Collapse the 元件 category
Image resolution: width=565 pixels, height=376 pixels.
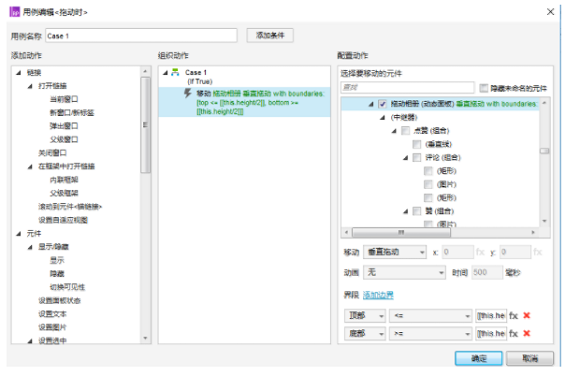(x=19, y=234)
